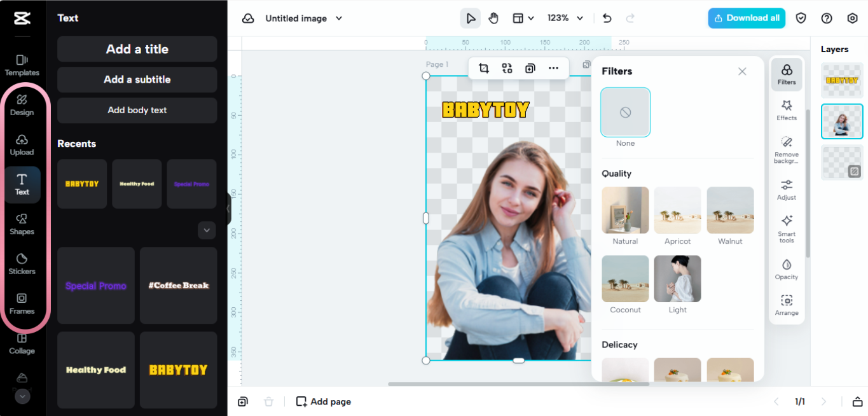Click the Opacity icon
Screen dimensions: 868x416
point(787,269)
